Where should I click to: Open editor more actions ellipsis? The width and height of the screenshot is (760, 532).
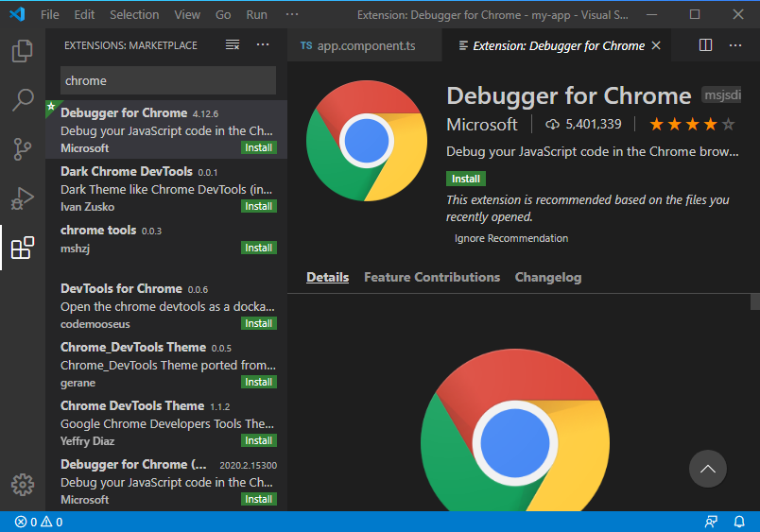coord(735,45)
